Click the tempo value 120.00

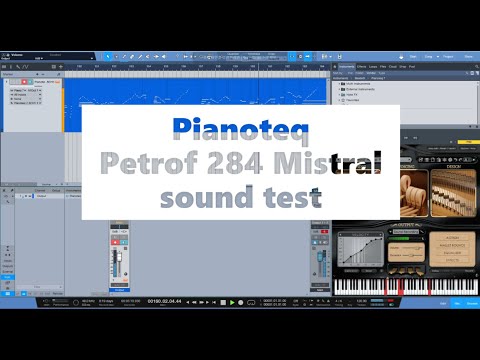click(x=361, y=301)
